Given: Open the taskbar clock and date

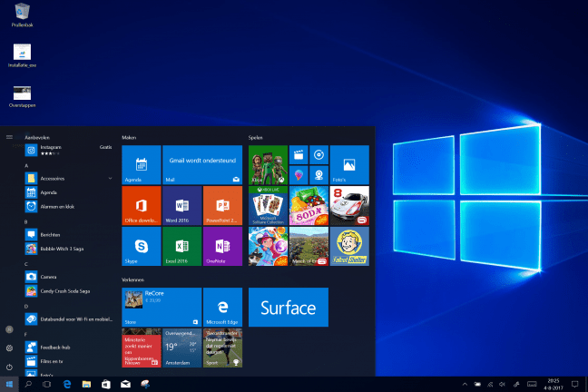Looking at the screenshot, I should point(554,384).
